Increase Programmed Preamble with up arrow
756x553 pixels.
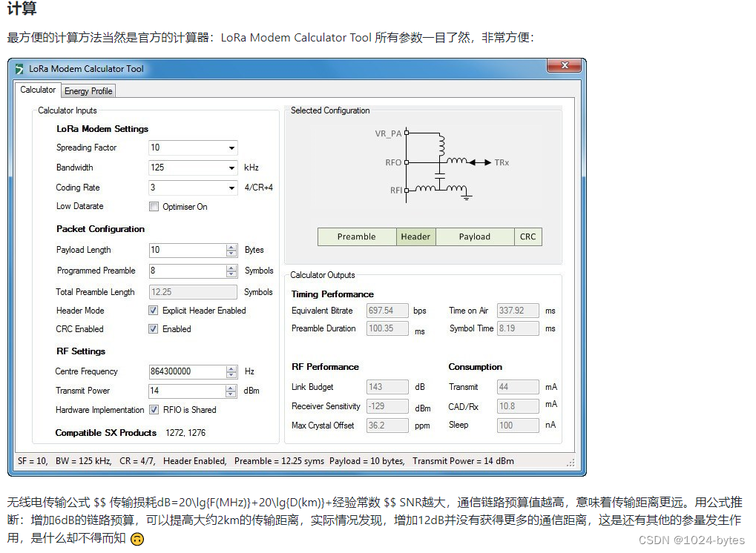231,268
